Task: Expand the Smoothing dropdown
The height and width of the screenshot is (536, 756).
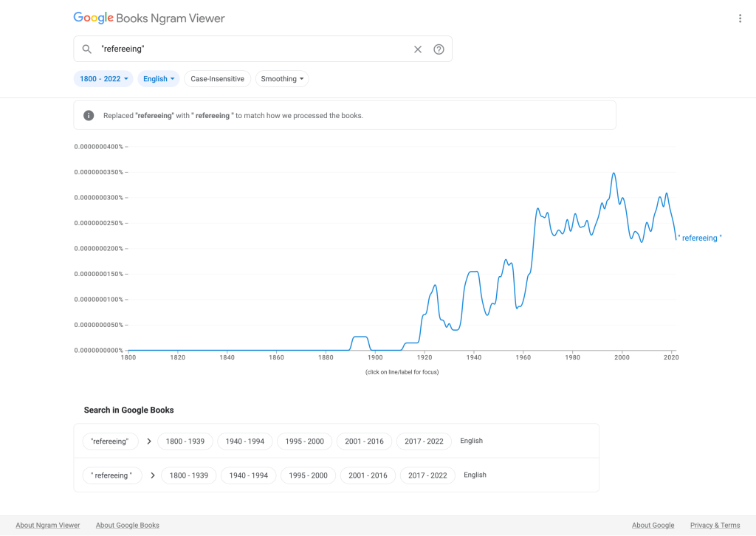Action: coord(282,79)
